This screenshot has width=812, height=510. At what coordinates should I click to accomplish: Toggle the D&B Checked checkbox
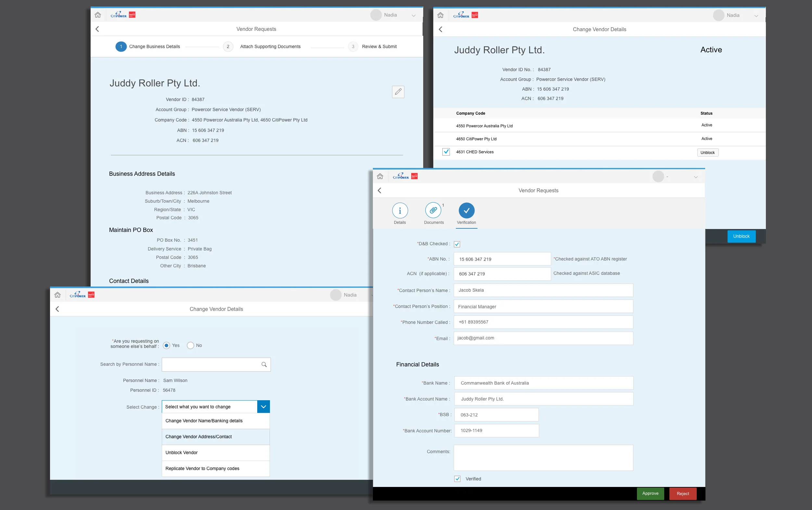pos(457,244)
